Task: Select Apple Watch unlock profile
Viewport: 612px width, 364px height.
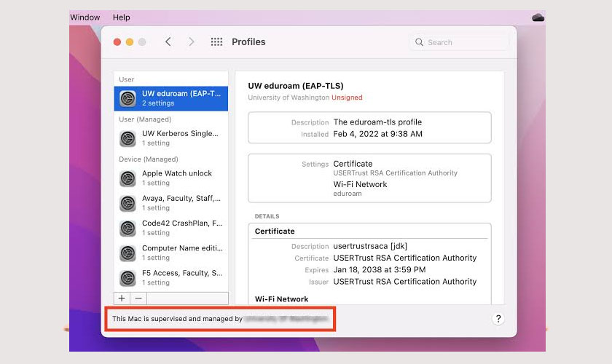Action: click(171, 178)
